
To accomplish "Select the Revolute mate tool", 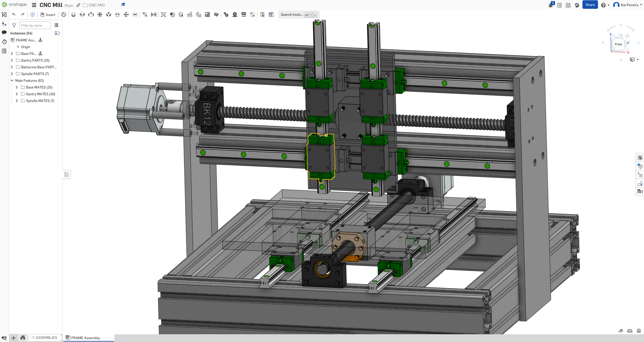I will point(82,15).
